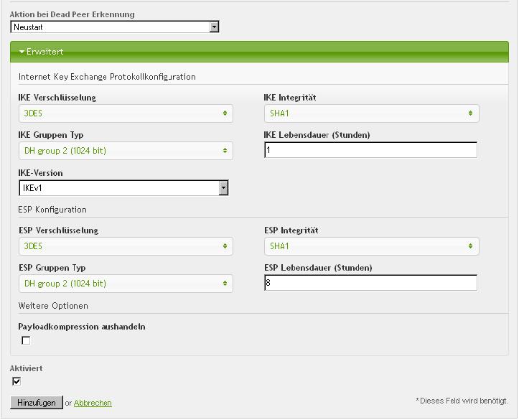Screen dimensions: 519x420
Task: Click IKE Lebensdauer hours input field
Action: click(370, 150)
